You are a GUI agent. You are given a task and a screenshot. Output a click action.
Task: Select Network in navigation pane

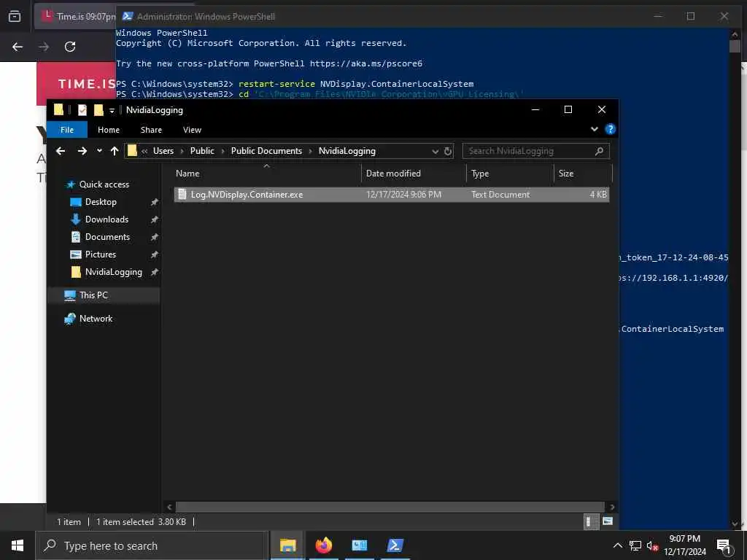tap(96, 319)
